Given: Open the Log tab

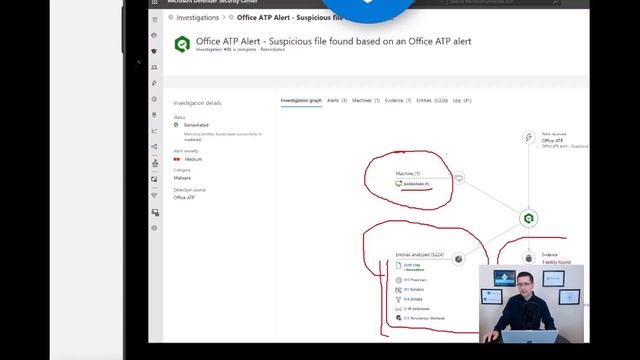Looking at the screenshot, I should [x=462, y=100].
